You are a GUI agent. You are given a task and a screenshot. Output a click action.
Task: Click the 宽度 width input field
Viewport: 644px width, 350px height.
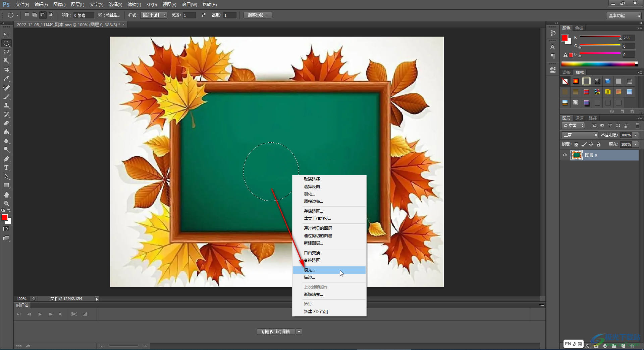click(x=189, y=15)
